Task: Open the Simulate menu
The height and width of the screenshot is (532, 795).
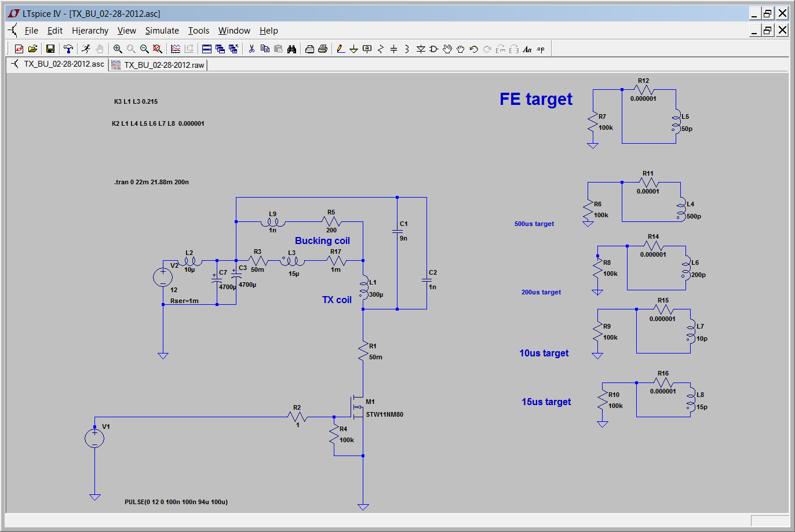Action: point(162,31)
